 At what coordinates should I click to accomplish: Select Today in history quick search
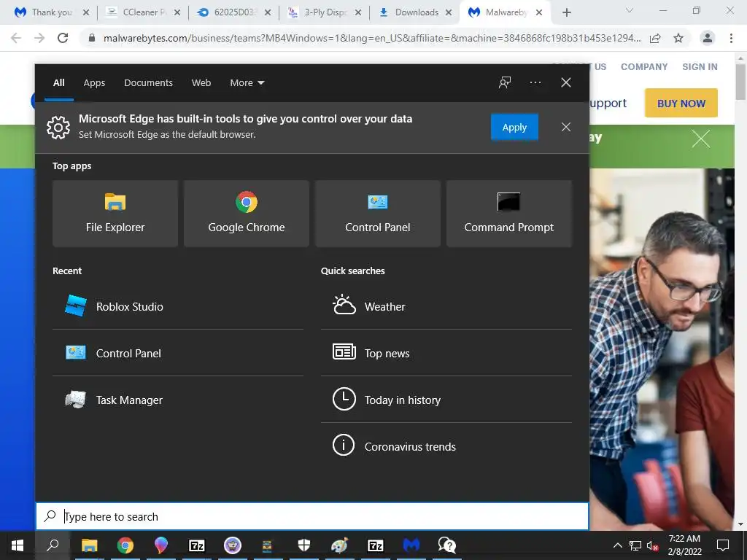pyautogui.click(x=446, y=400)
